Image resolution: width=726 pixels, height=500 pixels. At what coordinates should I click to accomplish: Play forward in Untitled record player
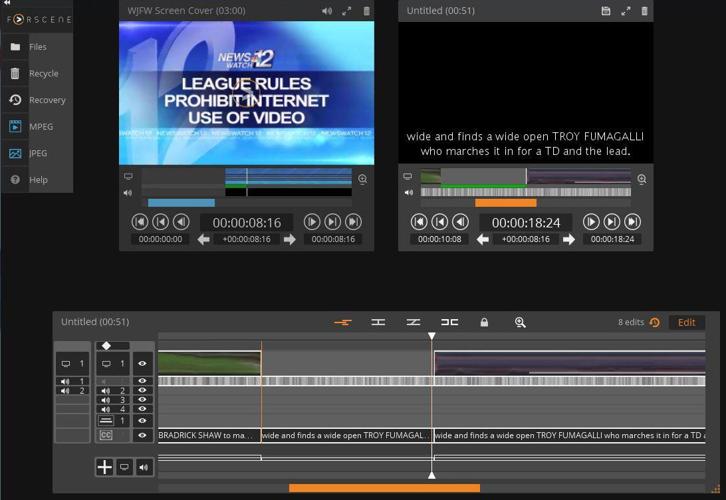[x=591, y=222]
